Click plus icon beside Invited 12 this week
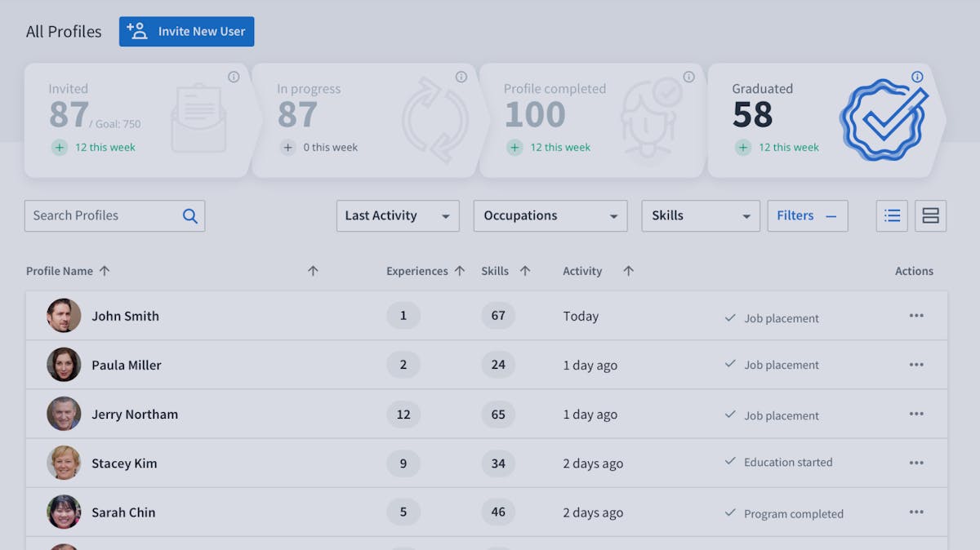980x550 pixels. tap(60, 148)
